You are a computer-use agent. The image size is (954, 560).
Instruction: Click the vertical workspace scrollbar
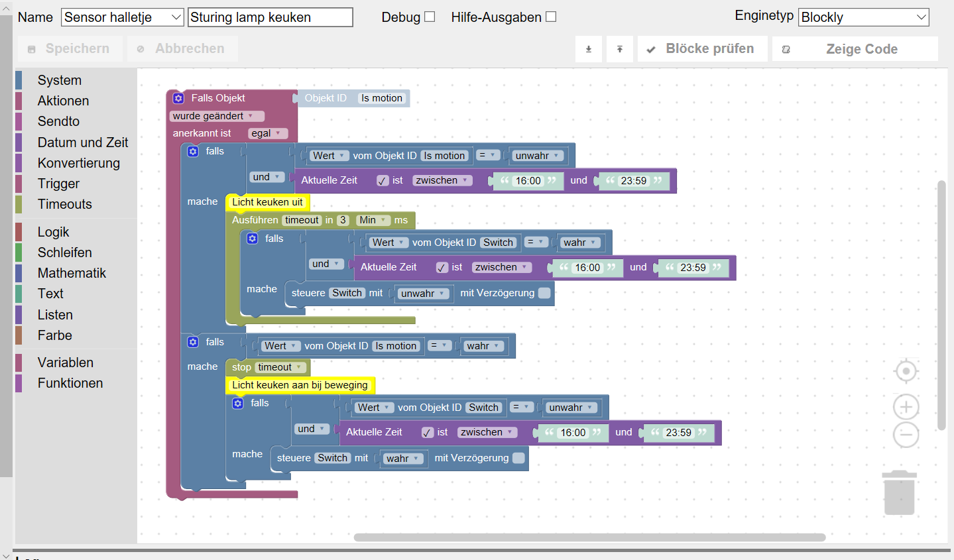tap(941, 306)
